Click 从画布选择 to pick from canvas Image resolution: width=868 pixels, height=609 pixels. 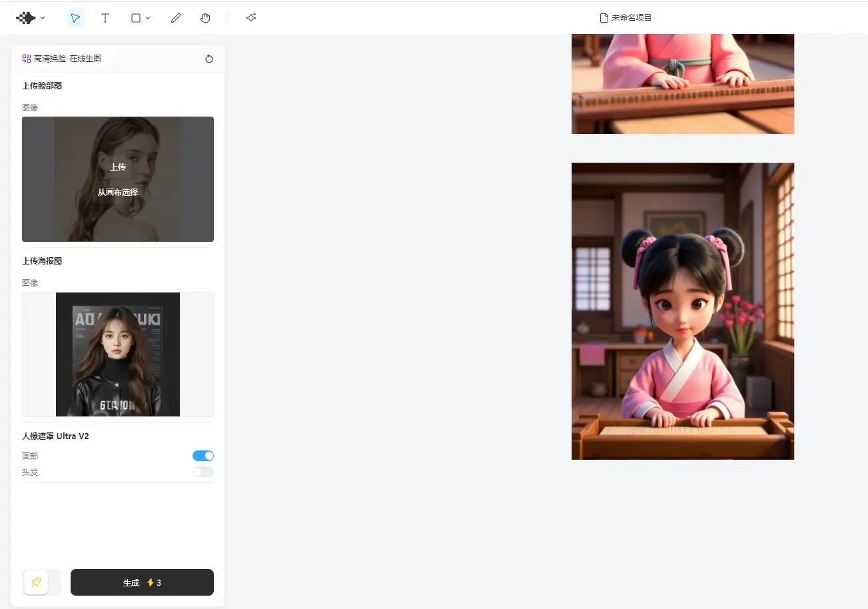tap(118, 193)
